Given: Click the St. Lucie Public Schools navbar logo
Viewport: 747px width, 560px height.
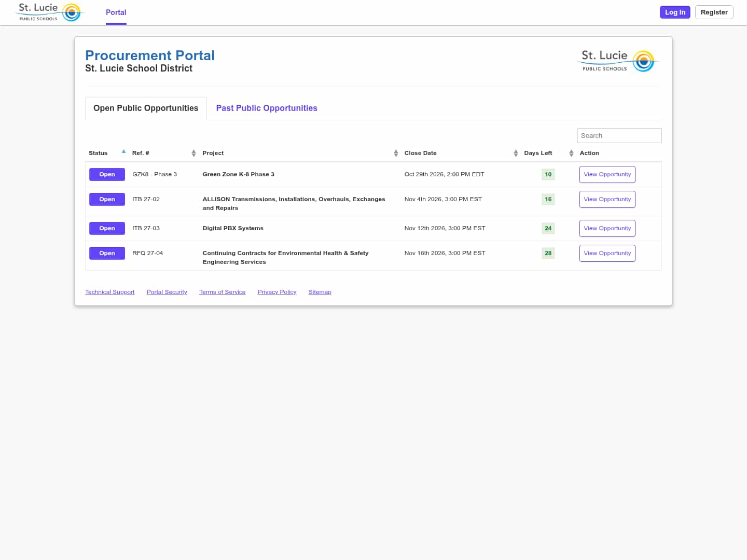Looking at the screenshot, I should [50, 12].
